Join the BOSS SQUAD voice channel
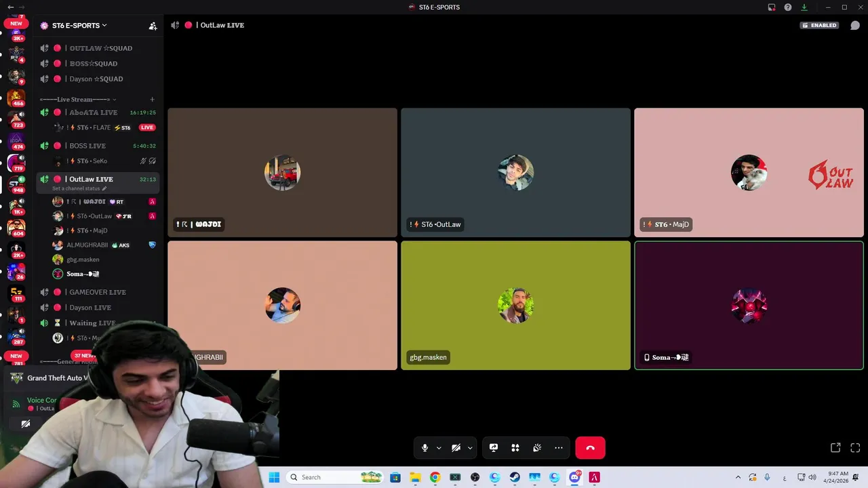This screenshot has width=868, height=488. [99, 64]
